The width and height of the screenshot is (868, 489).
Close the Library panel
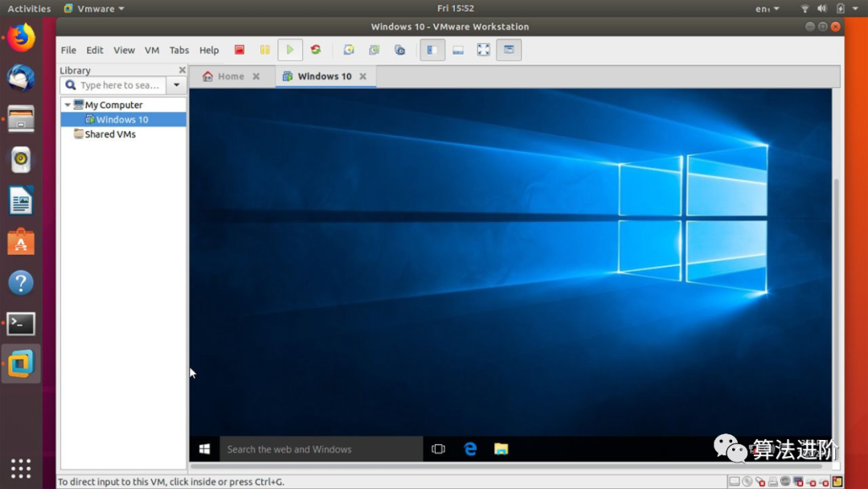tap(182, 70)
